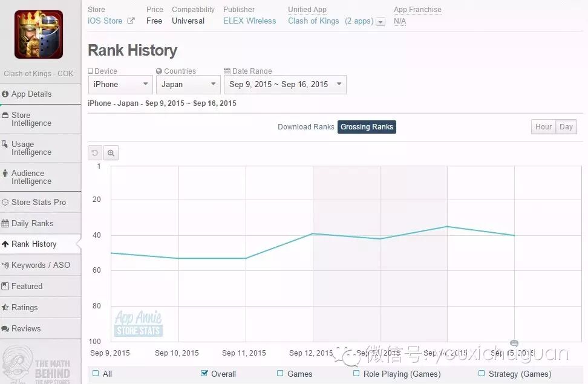The height and width of the screenshot is (384, 588).
Task: Click the Clash of Kings app icon
Action: point(39,34)
